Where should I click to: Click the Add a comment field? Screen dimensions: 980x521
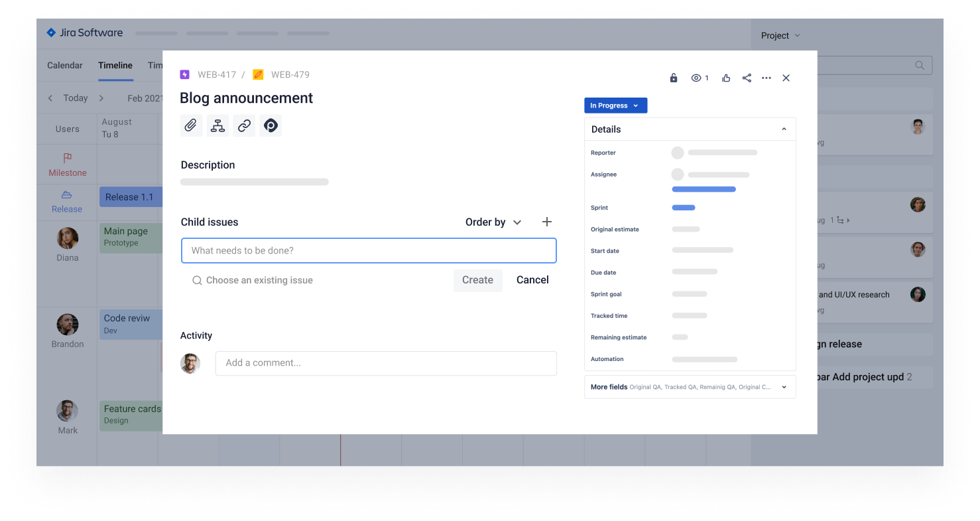point(386,363)
